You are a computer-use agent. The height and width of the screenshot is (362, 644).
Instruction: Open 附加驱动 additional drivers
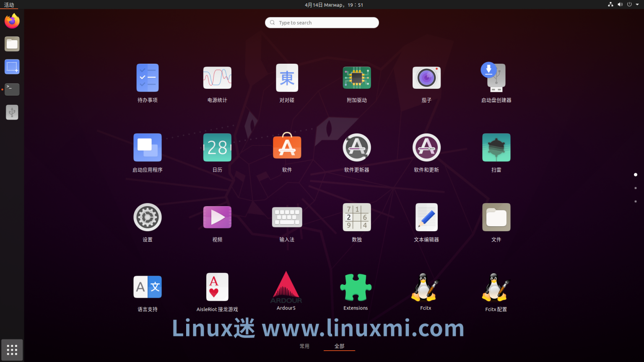[x=357, y=78]
